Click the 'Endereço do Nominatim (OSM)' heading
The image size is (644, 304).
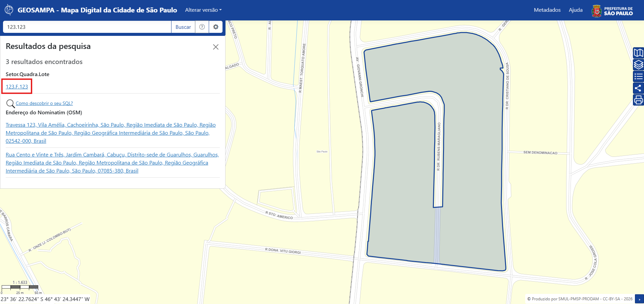[44, 113]
